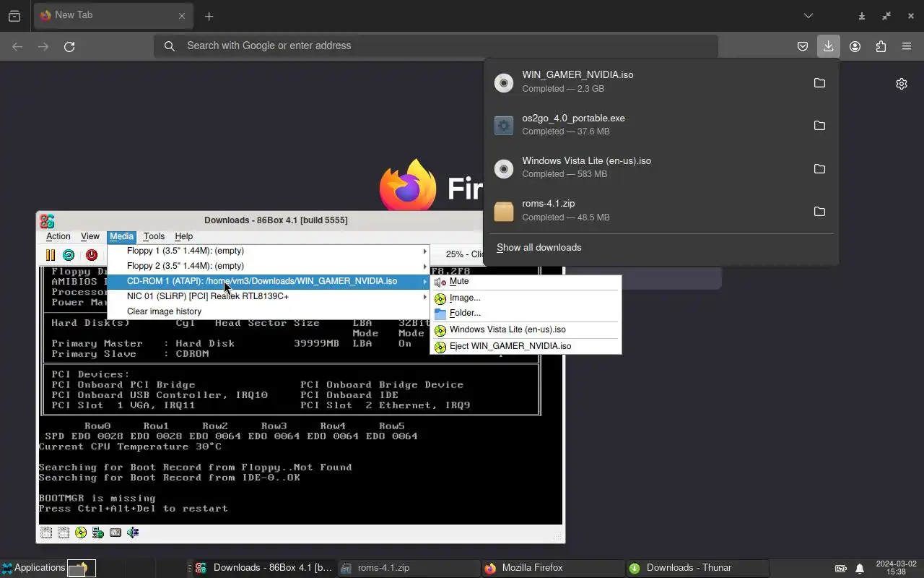Open Firefox extensions puzzle icon

click(881, 46)
